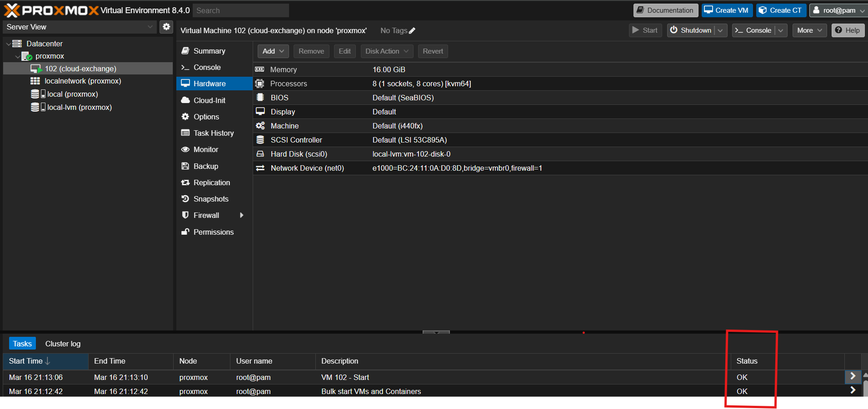Click the Create CT button
Image resolution: width=868 pixels, height=409 pixels.
[781, 10]
